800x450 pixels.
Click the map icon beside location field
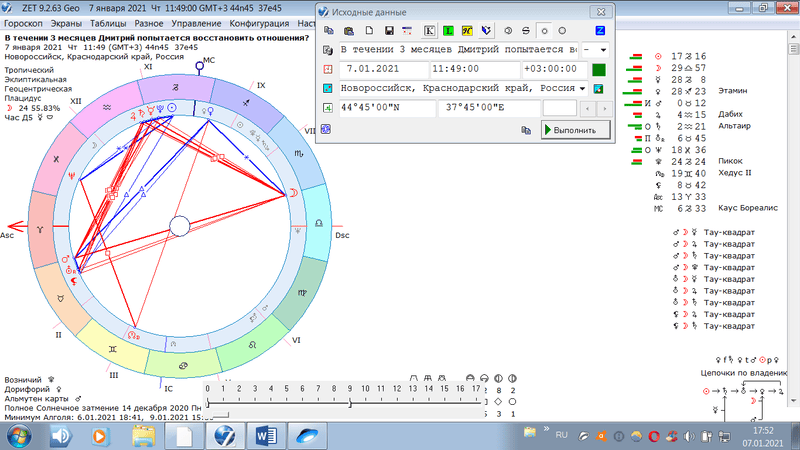coord(599,89)
